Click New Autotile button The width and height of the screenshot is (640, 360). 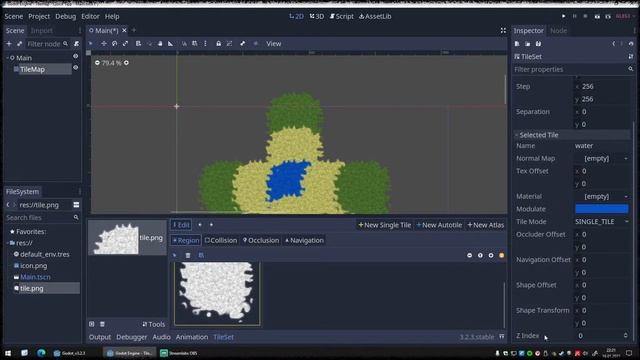point(439,225)
